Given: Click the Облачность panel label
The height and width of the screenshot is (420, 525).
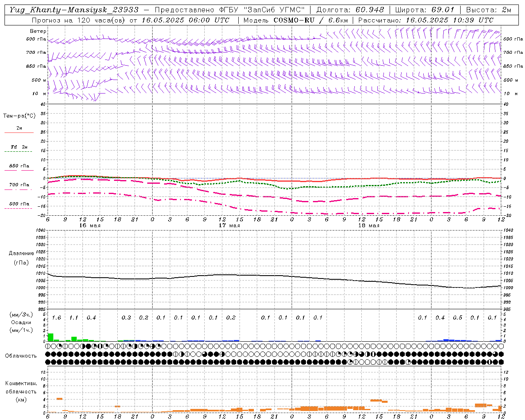Looking at the screenshot, I should click(x=21, y=356).
